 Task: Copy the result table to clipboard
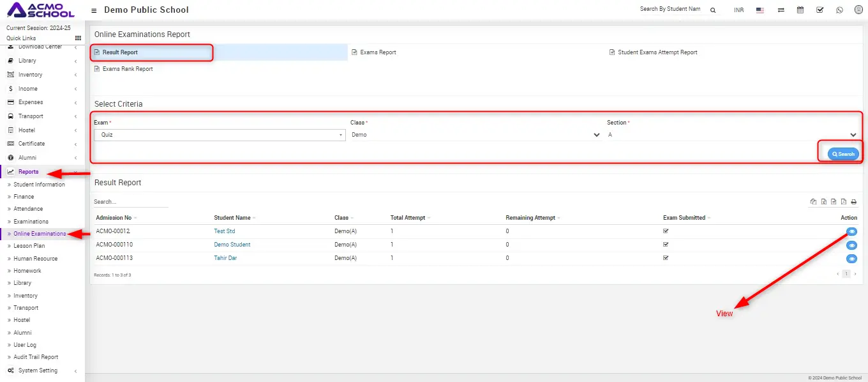point(813,202)
